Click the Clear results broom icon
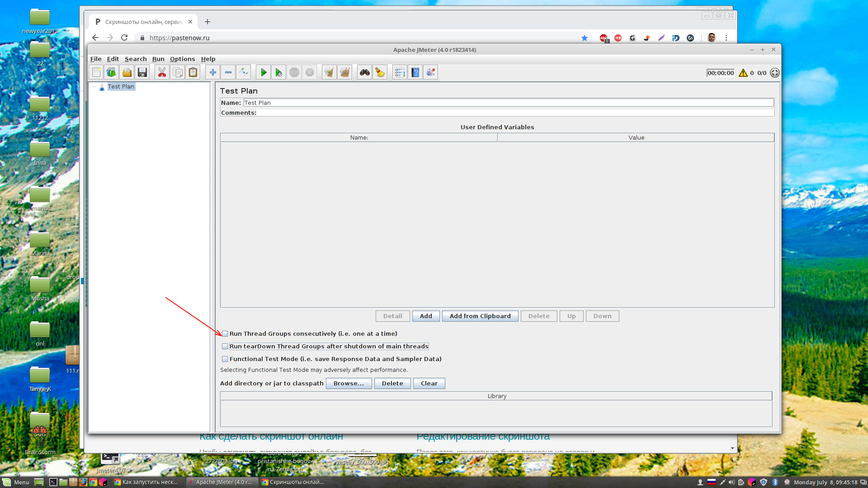 (x=329, y=72)
